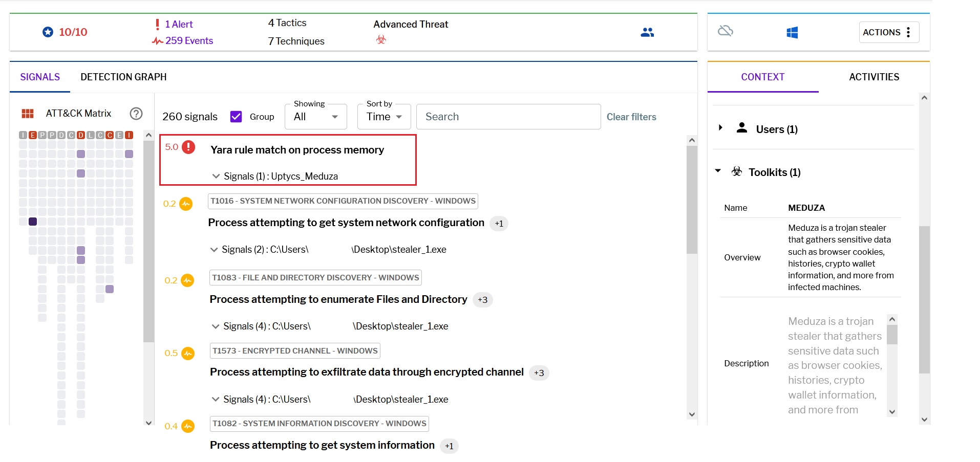
Task: Click the Advanced Threat biohazard icon
Action: click(x=380, y=38)
